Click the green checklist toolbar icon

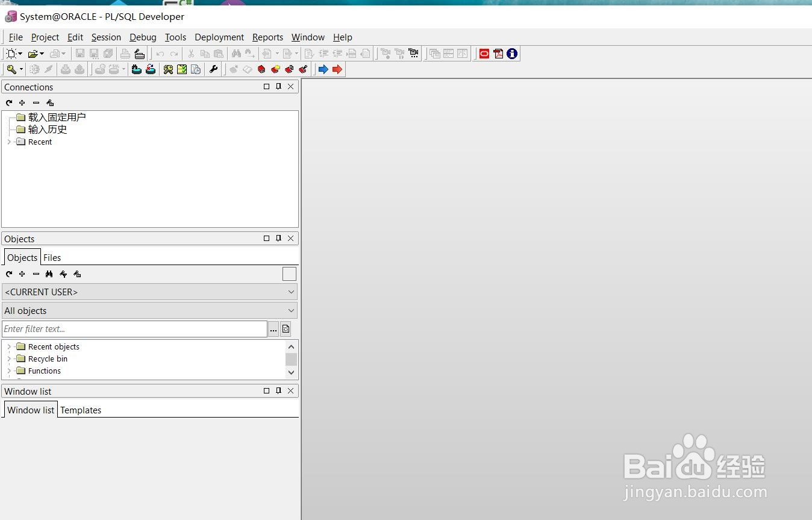point(182,69)
